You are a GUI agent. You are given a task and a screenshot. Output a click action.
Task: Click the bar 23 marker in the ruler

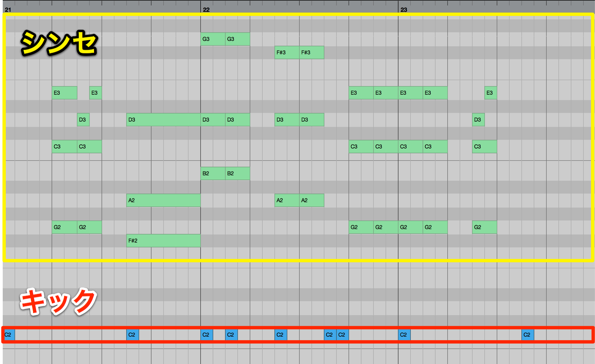pos(404,10)
